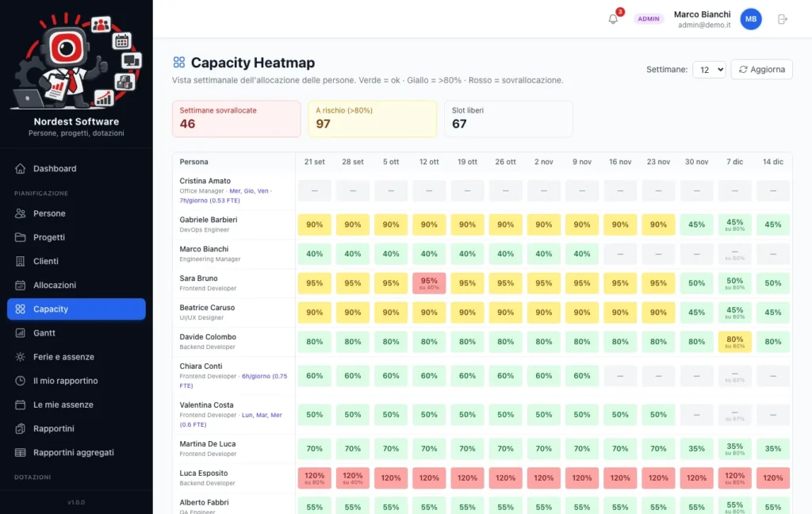Click Sara Bruno's red 95% cell for 12 ott
Screen dimensions: 812x514
pyautogui.click(x=429, y=283)
